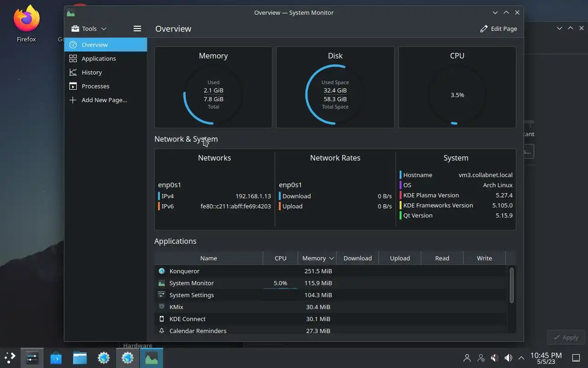This screenshot has width=588, height=368.
Task: Click the Apply button
Action: point(566,337)
